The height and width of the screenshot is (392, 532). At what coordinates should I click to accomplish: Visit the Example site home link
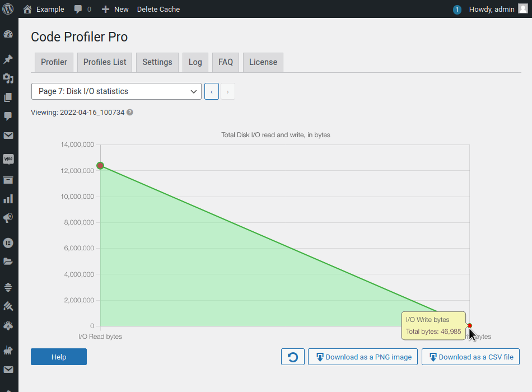click(44, 9)
